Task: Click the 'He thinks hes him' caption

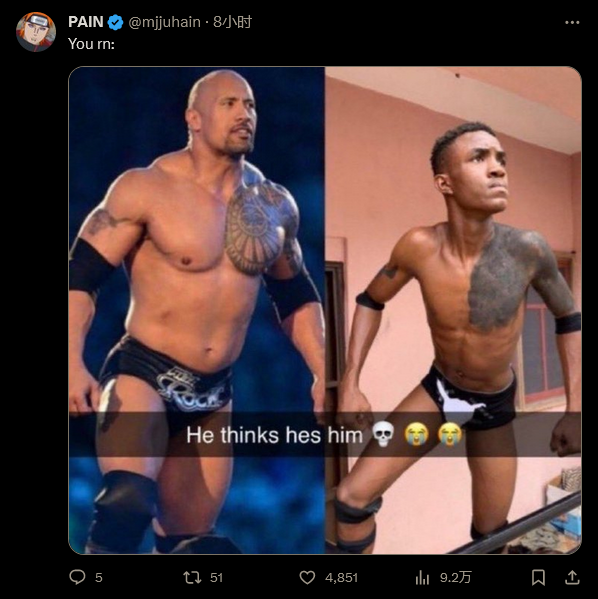Action: pos(274,435)
